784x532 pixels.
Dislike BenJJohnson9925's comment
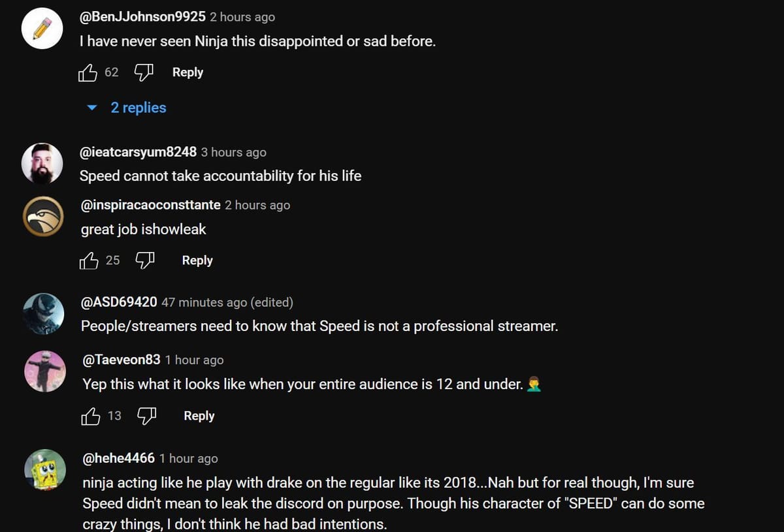point(143,72)
